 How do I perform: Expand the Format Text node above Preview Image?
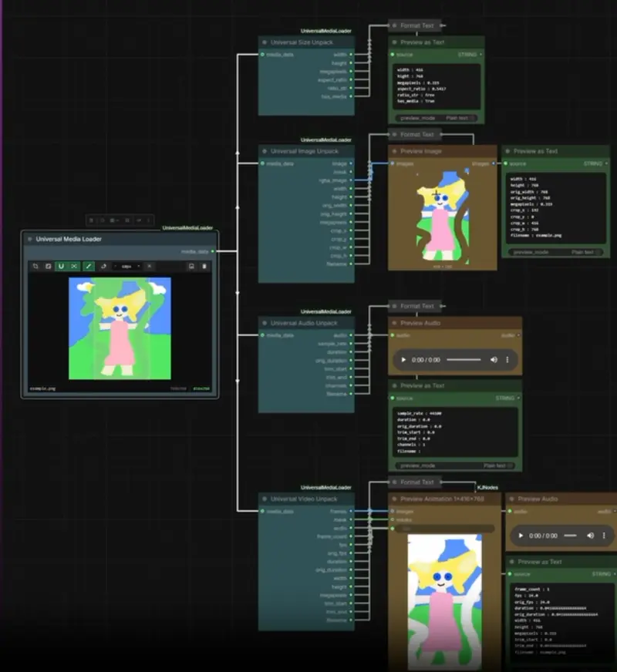tap(394, 135)
